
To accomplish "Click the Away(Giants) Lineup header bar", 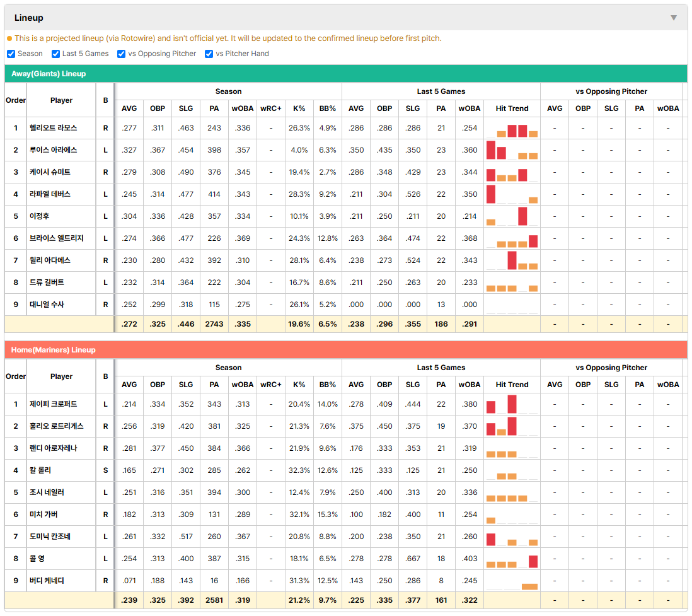I will [346, 74].
